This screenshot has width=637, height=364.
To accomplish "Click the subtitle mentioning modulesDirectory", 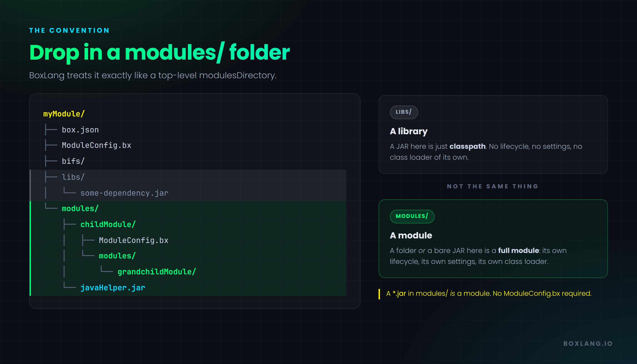I will 153,75.
